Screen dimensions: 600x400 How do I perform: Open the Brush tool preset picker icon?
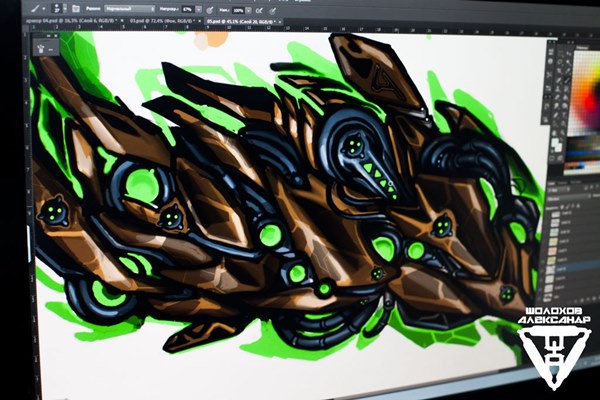pos(35,8)
